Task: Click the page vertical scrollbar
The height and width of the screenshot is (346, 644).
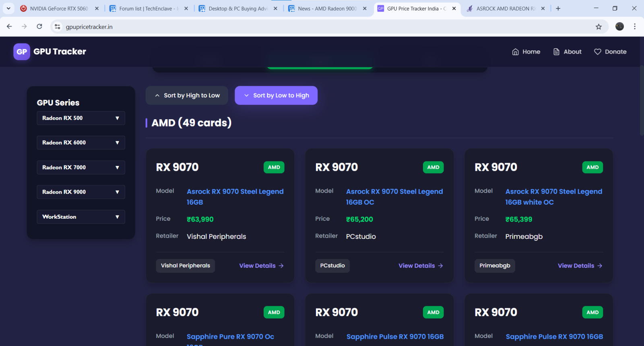Action: pos(642,101)
